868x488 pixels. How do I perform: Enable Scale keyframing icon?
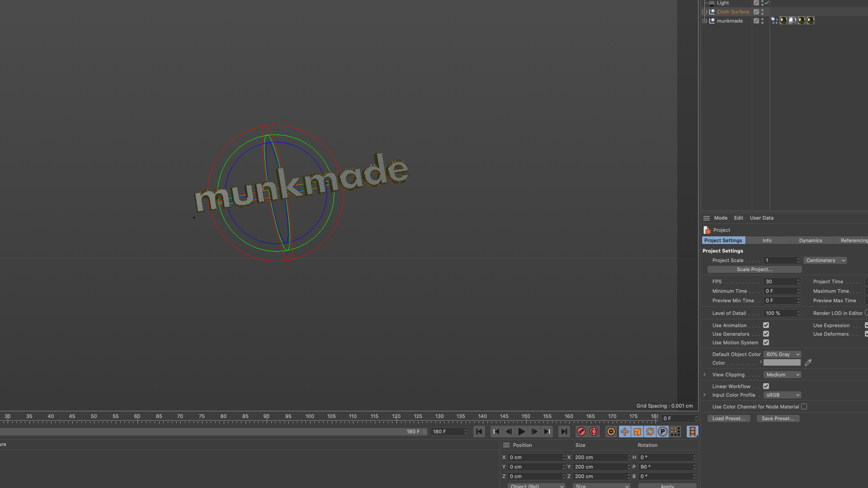click(x=637, y=432)
